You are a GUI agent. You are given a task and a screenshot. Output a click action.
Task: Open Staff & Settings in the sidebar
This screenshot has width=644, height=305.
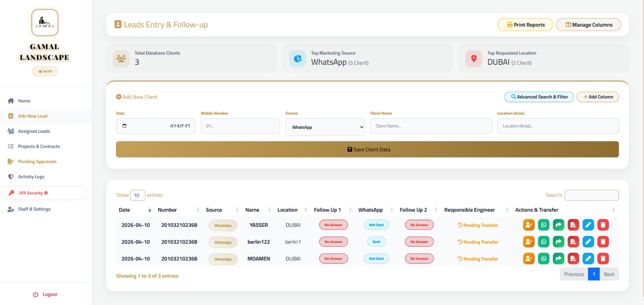[x=34, y=209]
